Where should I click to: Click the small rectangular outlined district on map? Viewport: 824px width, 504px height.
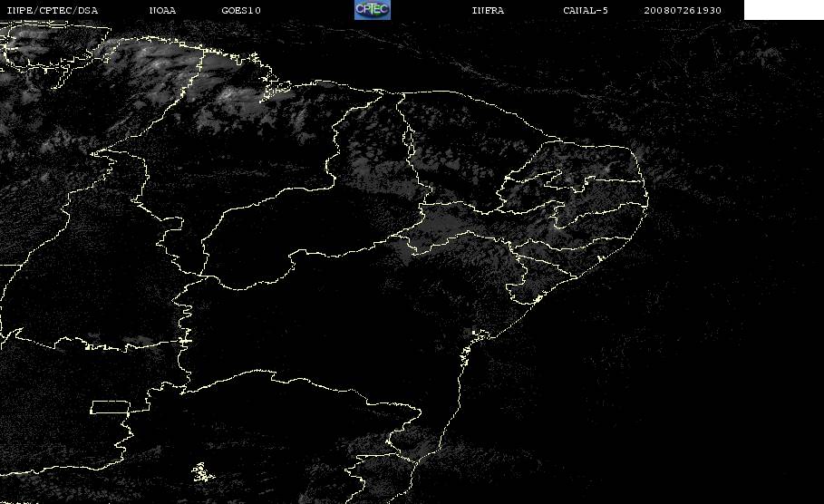click(111, 407)
